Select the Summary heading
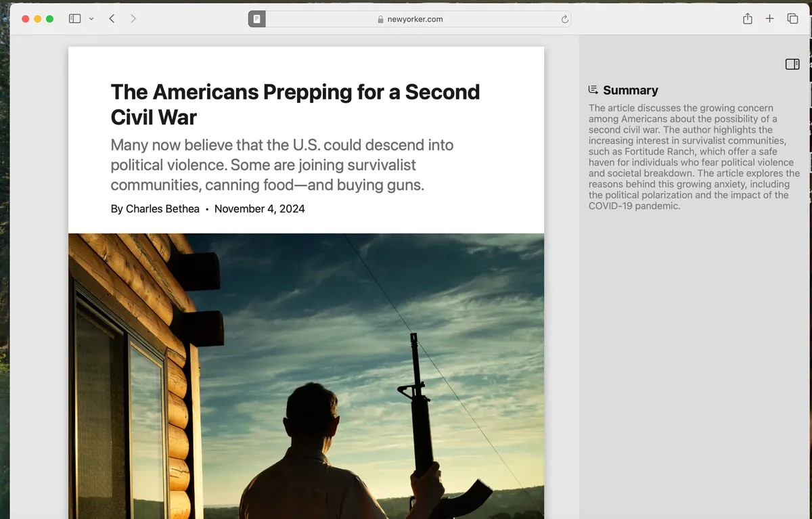812x519 pixels. click(630, 90)
